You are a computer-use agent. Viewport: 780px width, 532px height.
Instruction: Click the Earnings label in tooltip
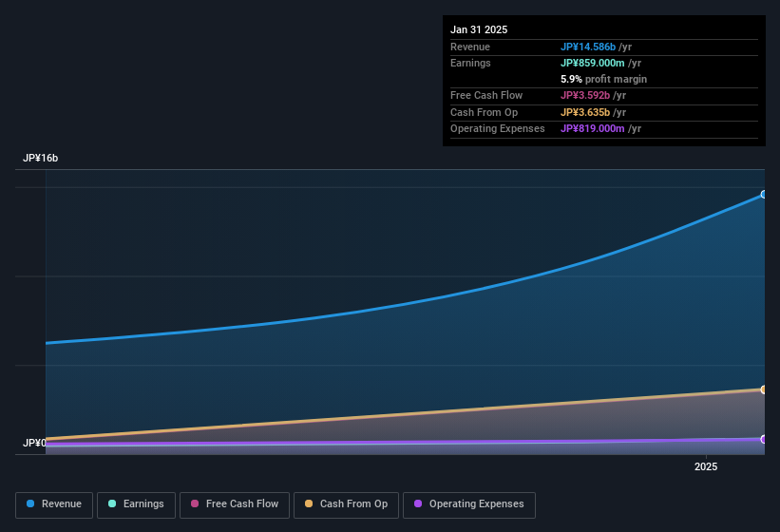[470, 63]
